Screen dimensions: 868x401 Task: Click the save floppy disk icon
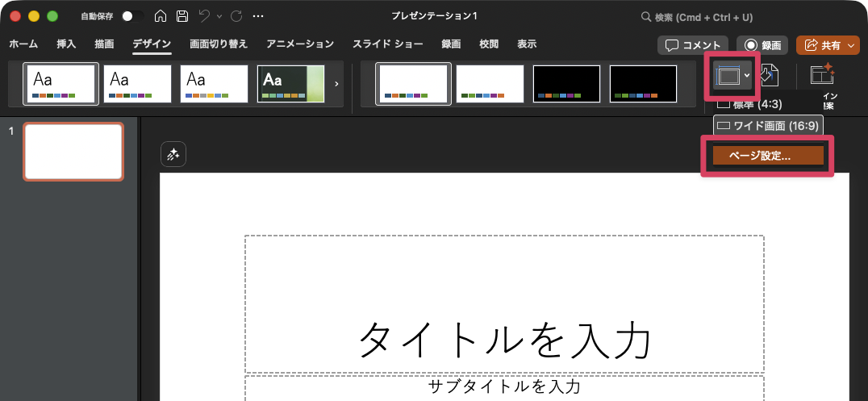click(x=182, y=16)
